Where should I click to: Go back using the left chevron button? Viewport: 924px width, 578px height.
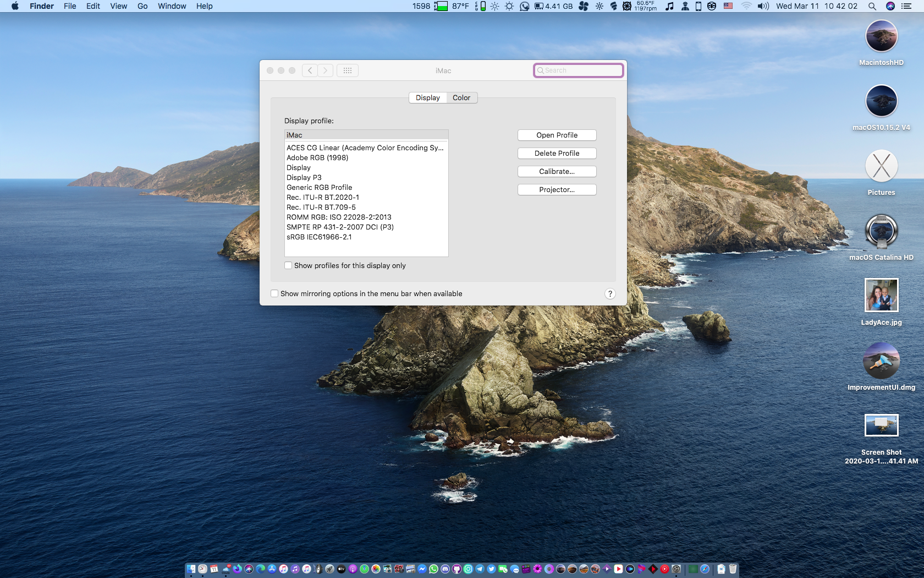tap(310, 70)
